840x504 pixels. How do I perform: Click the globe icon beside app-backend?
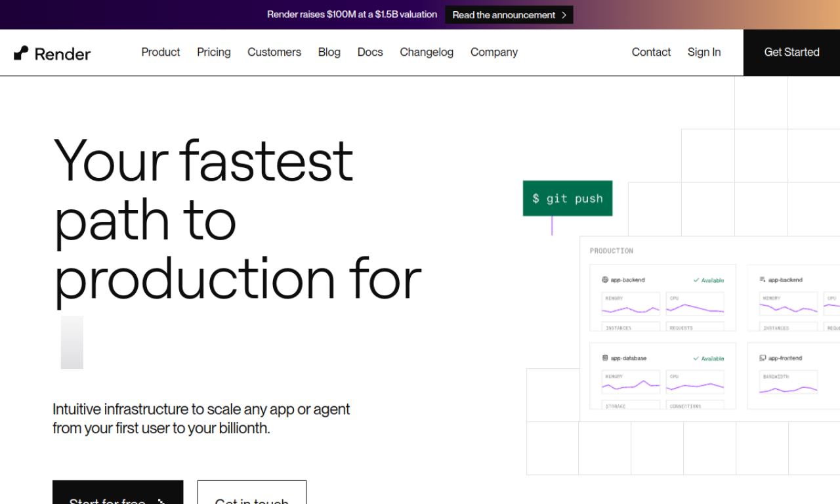(x=605, y=280)
